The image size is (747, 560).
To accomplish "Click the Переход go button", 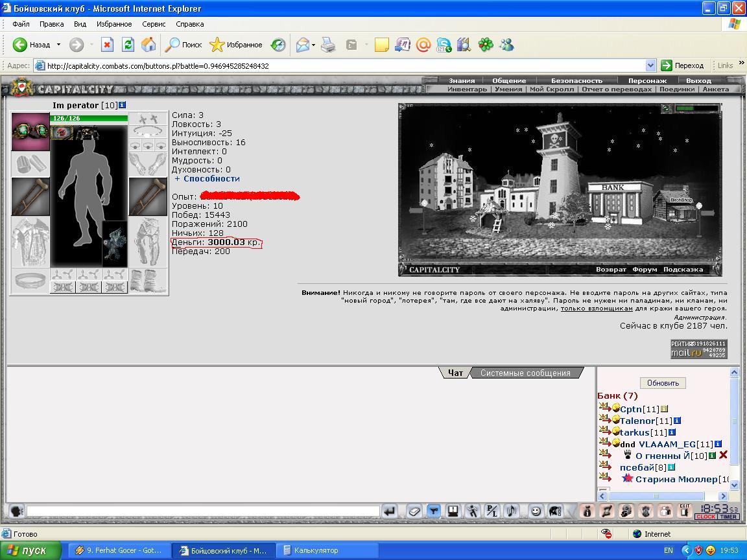I will click(x=683, y=65).
